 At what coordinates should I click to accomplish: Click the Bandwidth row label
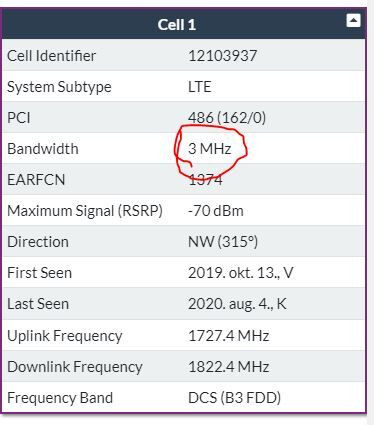[43, 149]
